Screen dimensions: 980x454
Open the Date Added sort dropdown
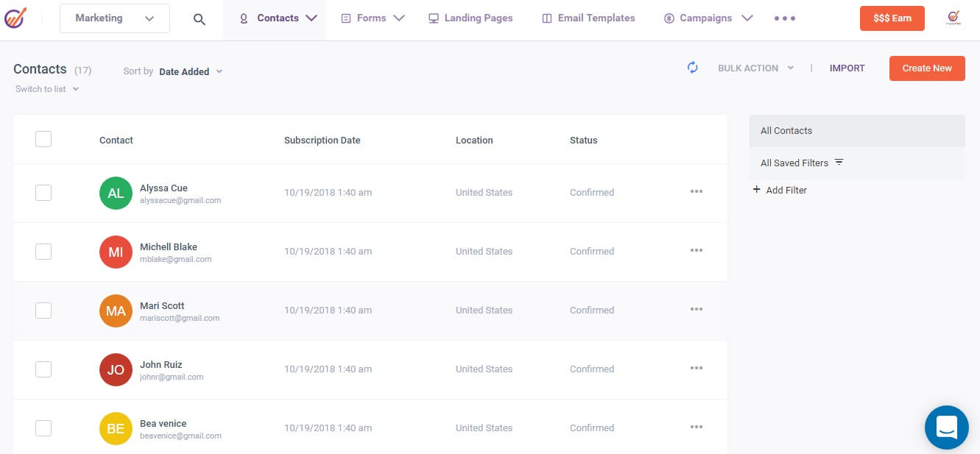click(x=190, y=71)
